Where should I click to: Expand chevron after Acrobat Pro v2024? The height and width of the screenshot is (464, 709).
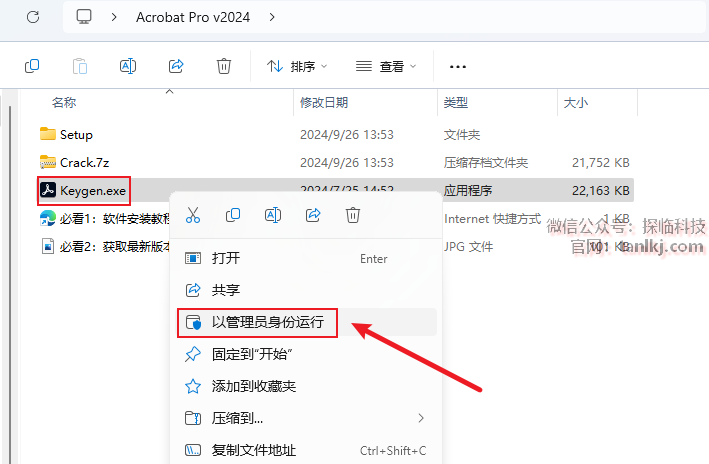pyautogui.click(x=272, y=17)
